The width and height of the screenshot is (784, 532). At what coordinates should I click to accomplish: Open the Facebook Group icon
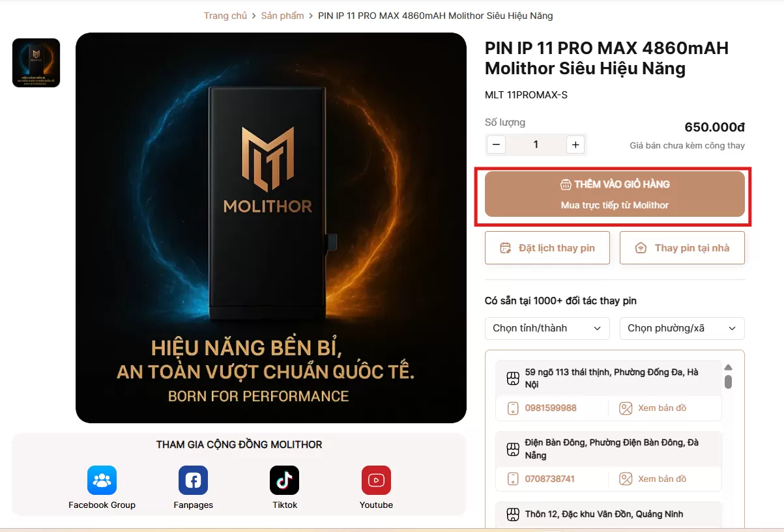point(102,481)
